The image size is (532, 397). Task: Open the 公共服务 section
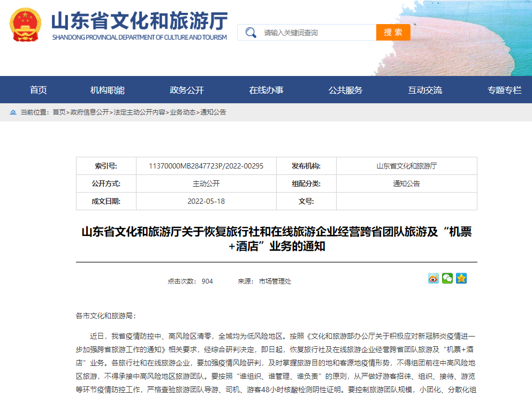(x=347, y=89)
